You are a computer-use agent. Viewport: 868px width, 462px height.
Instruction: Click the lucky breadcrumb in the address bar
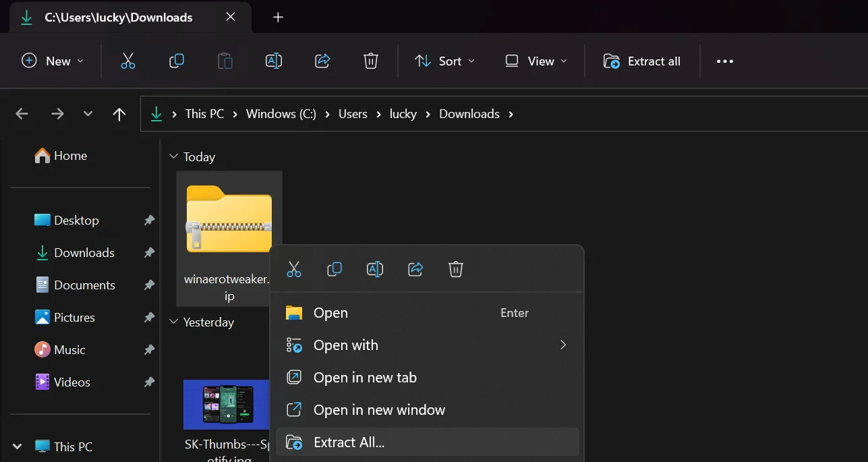click(x=403, y=114)
